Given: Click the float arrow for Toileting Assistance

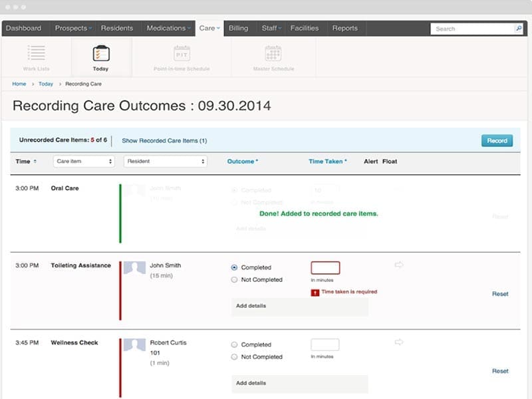Looking at the screenshot, I should (x=399, y=265).
